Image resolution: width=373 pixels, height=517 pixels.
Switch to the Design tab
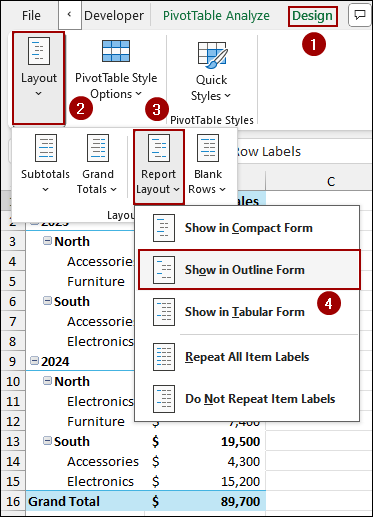[312, 16]
